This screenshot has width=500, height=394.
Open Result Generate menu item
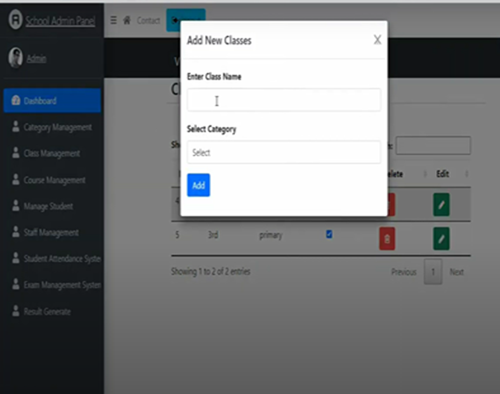[52, 311]
